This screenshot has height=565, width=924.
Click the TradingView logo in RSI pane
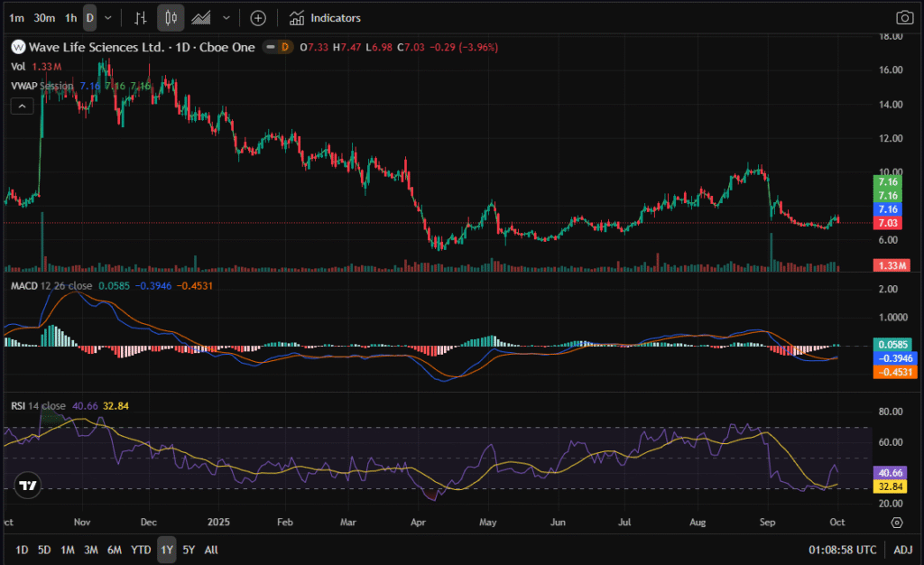tap(28, 485)
